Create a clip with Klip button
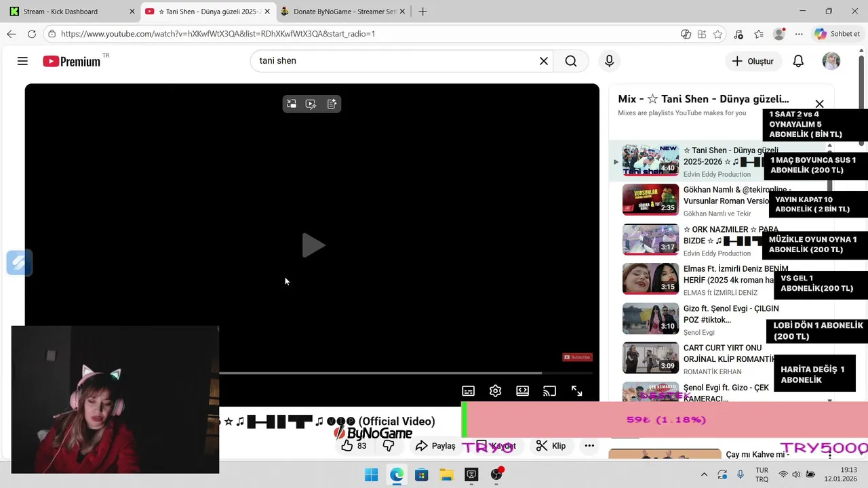The image size is (868, 488). 551,446
